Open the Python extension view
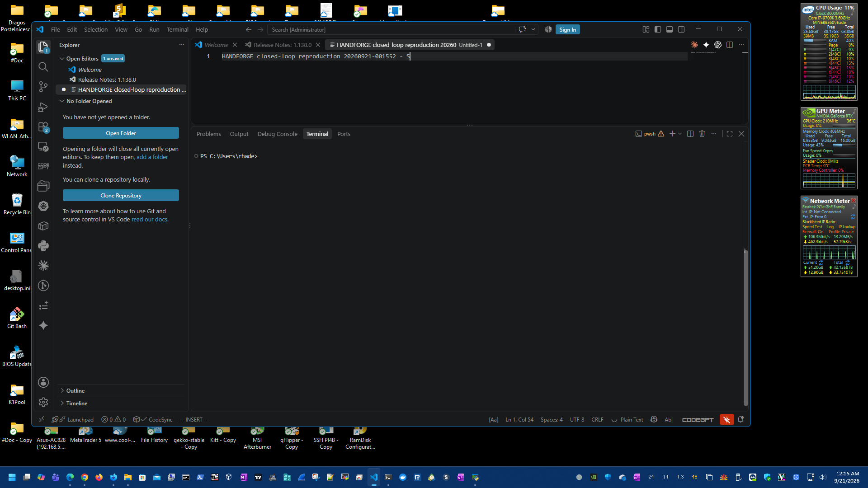Viewport: 868px width, 488px height. click(x=43, y=246)
